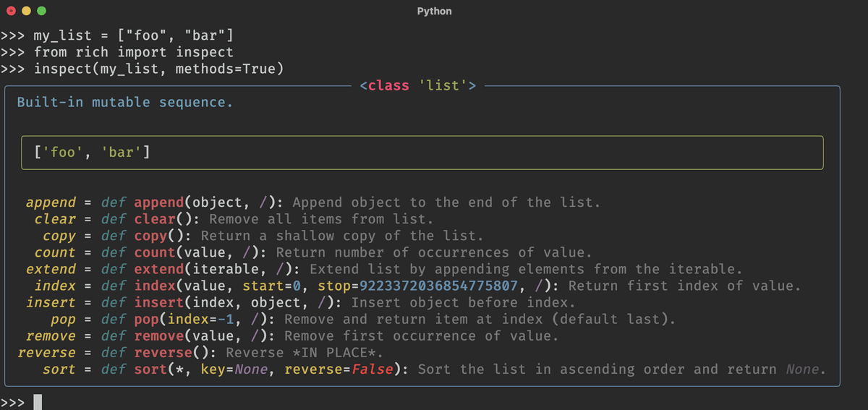Screen dimensions: 868x410
Task: Click 'Return a shallow copy of the list.'
Action: (x=342, y=236)
